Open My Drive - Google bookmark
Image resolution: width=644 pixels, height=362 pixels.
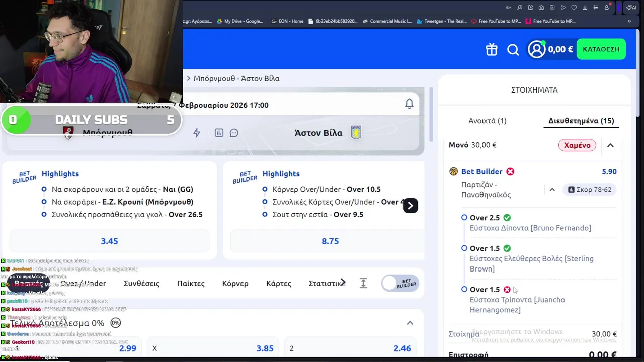[x=240, y=21]
